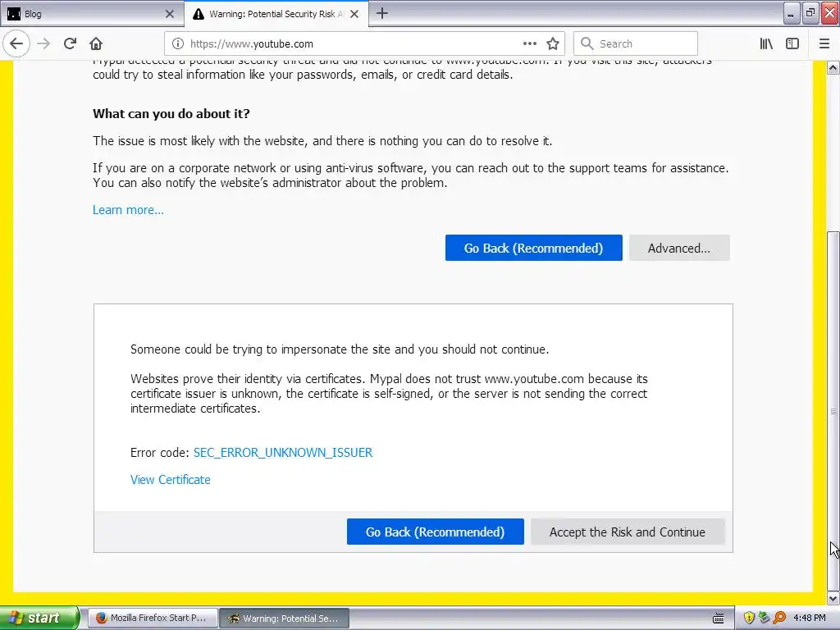The width and height of the screenshot is (840, 630).
Task: Reload the current page
Action: click(70, 43)
